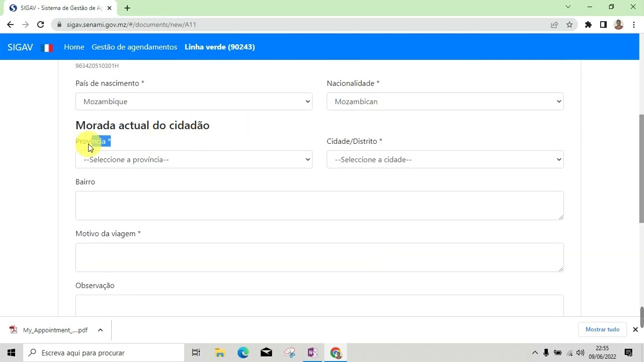Click the volume icon in the system tray
The image size is (644, 362).
[x=580, y=353]
